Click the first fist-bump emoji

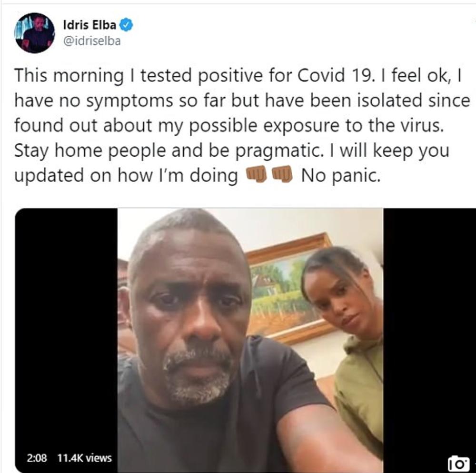coord(257,174)
